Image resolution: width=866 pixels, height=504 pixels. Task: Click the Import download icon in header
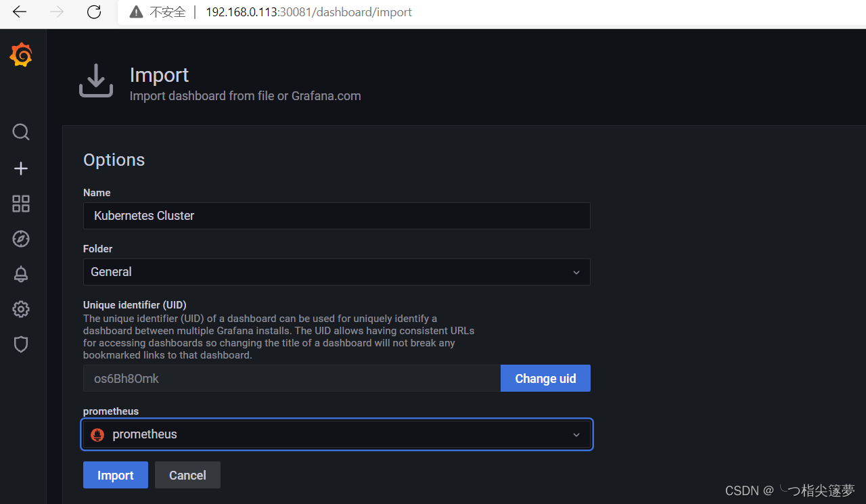click(x=96, y=81)
